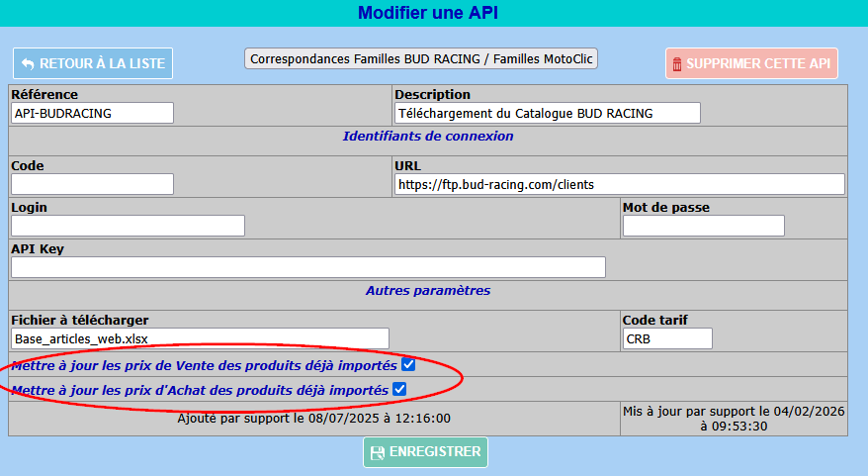Edit the Fichier à télécharger field
Viewport: 868px width, 476px height.
200,338
